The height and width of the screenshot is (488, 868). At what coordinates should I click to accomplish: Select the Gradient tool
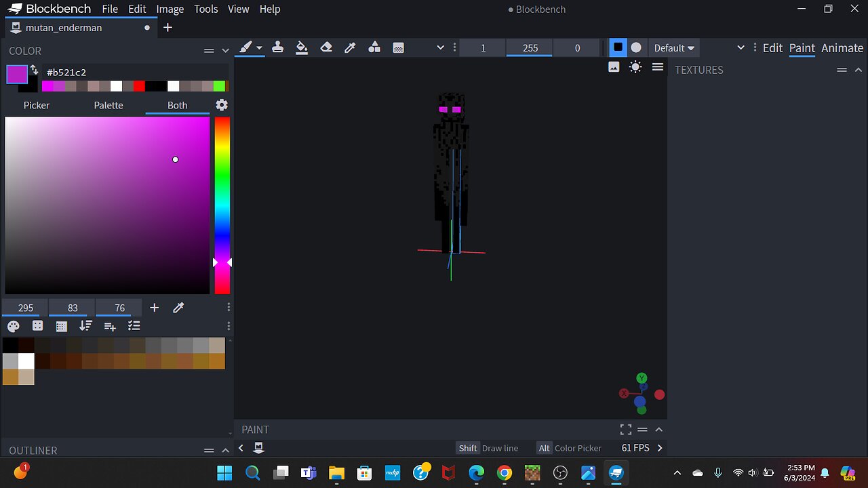399,47
